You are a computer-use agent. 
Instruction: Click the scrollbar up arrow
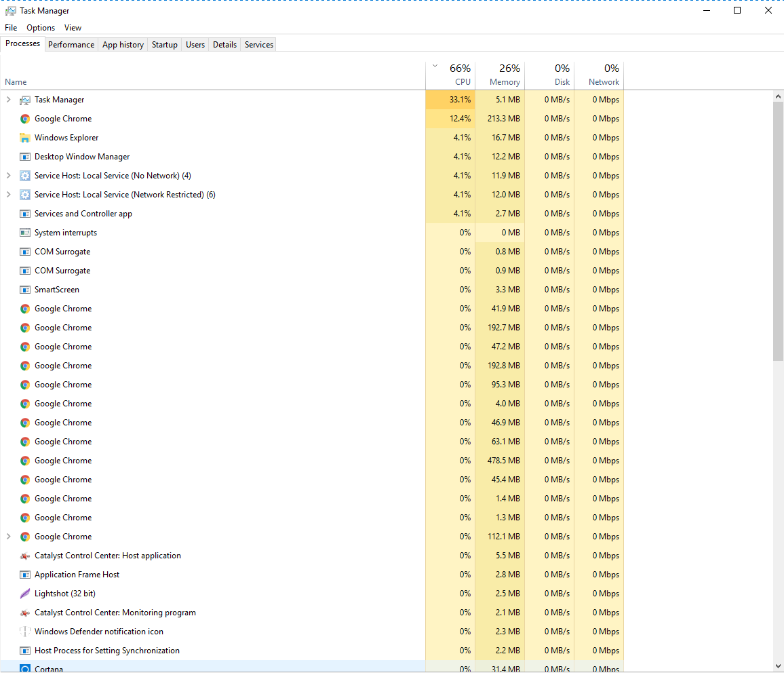778,96
